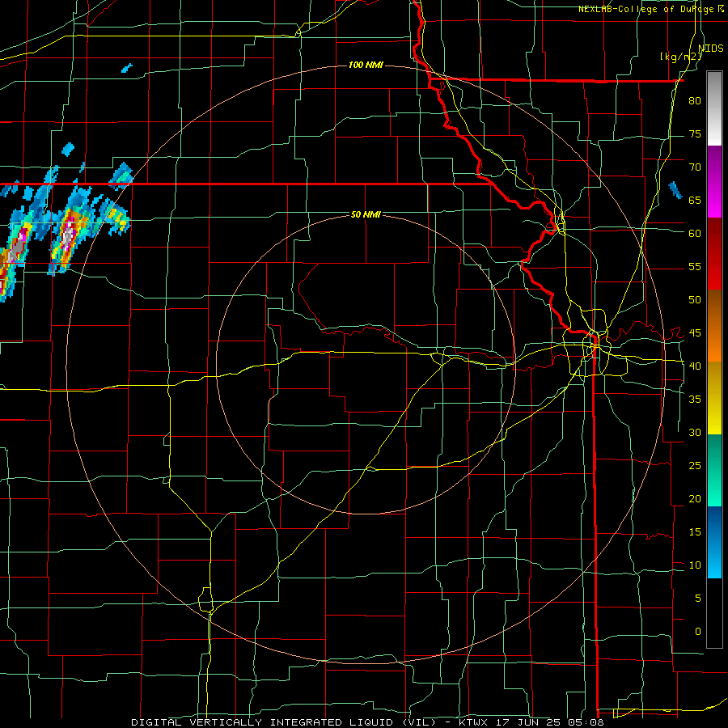Click the 5 value on the VIL scale
Viewport: 728px width, 728px height.
coord(698,598)
